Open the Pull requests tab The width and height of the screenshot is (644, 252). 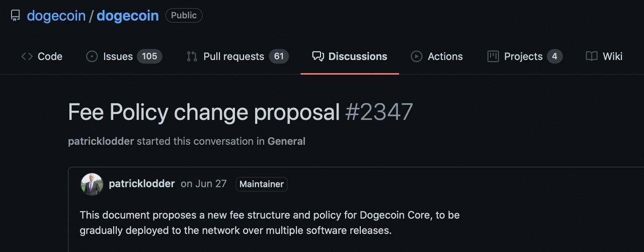pyautogui.click(x=237, y=56)
